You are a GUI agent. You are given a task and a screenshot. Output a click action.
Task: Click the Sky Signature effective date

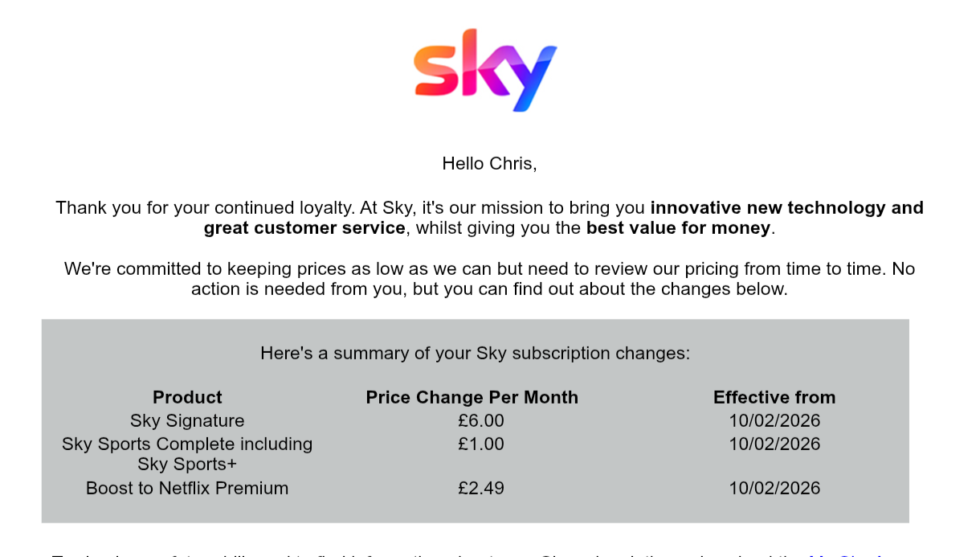coord(774,421)
